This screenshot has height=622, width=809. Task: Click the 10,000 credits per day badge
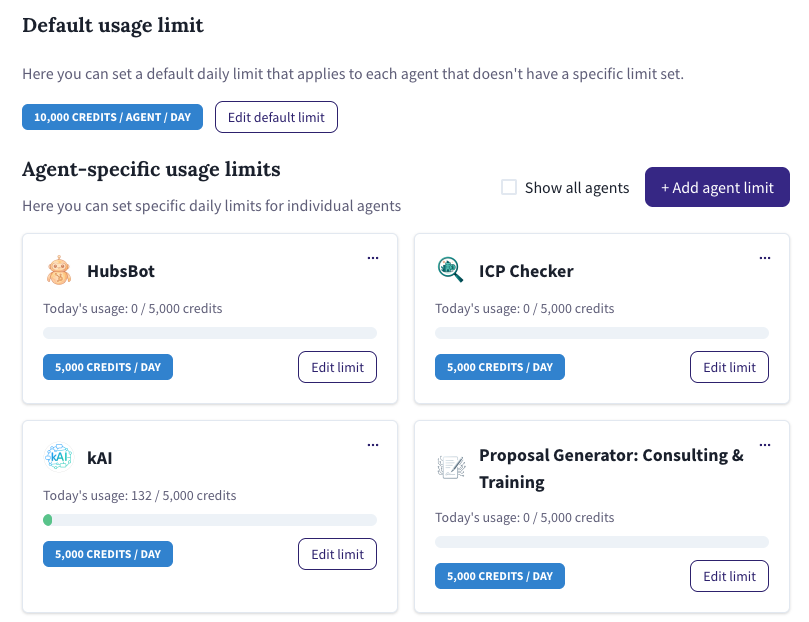click(x=112, y=117)
